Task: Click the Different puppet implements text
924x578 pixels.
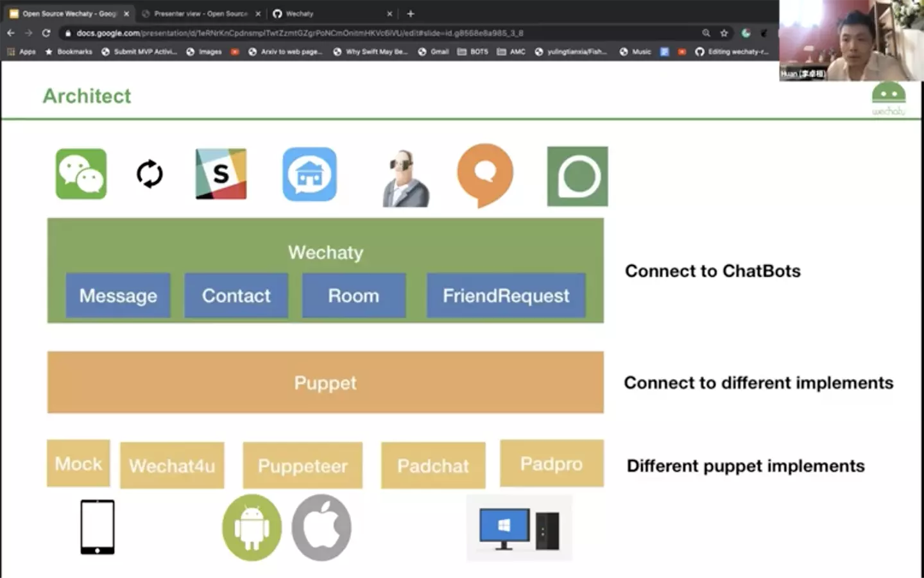Action: 746,466
